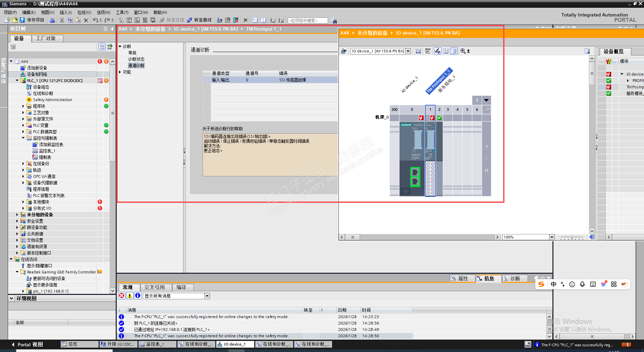Click the delete X icon beside paste
Viewport: 644px width, 352px height.
86,20
